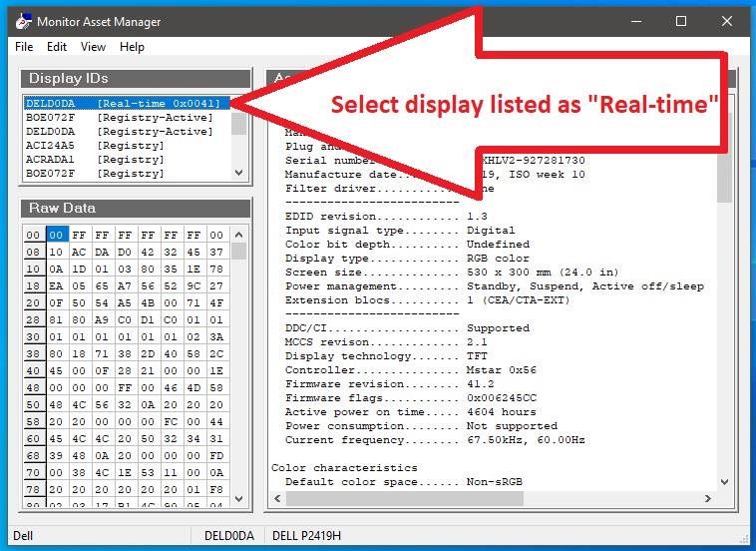Click Raw Data scroll up arrow
The width and height of the screenshot is (756, 551).
[x=238, y=235]
